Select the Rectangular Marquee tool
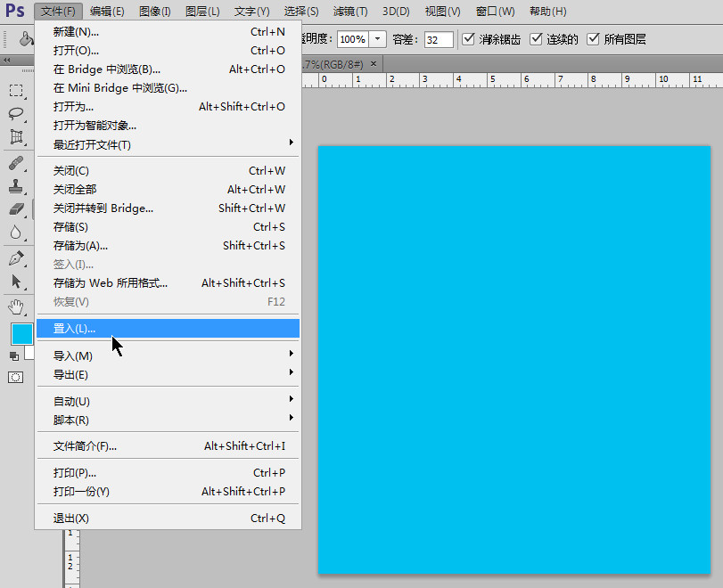The image size is (723, 588). (x=16, y=90)
